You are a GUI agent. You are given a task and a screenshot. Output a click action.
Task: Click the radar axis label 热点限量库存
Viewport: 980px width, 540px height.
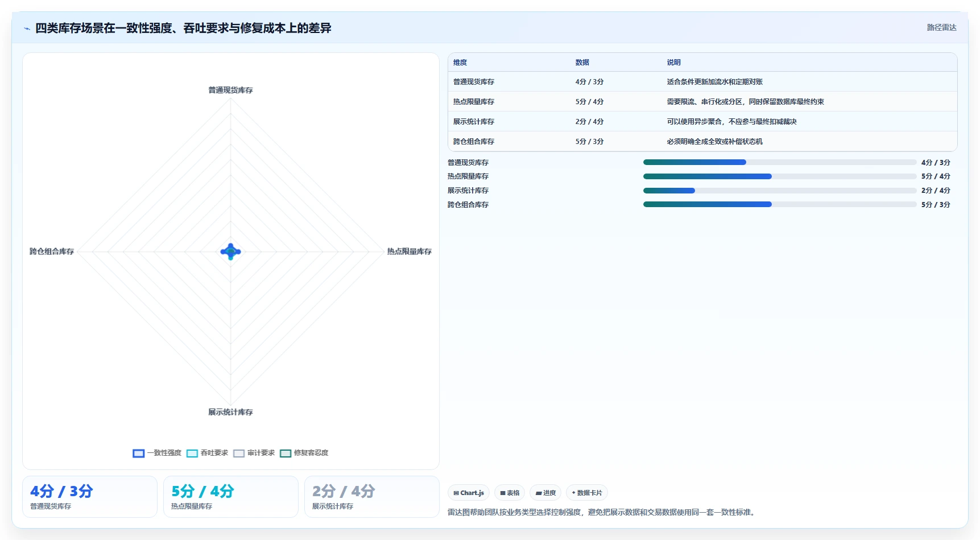tap(410, 252)
